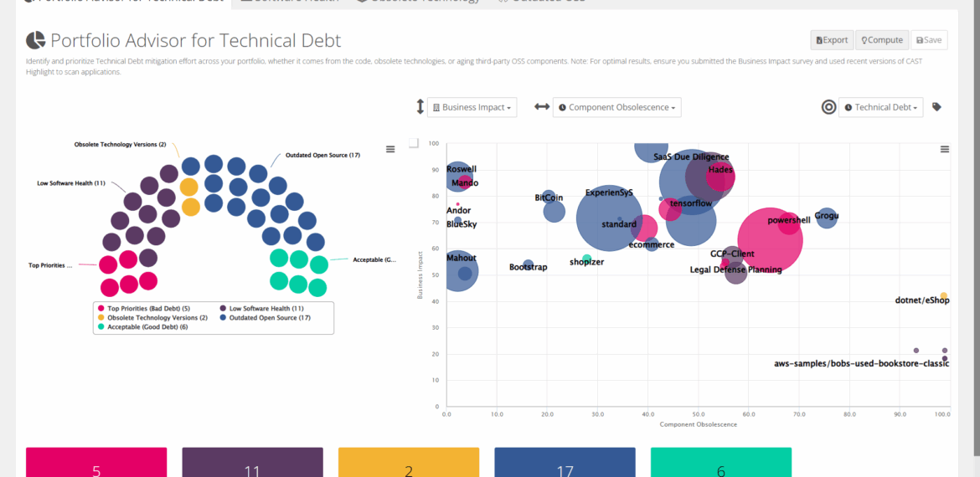Click the Export button
Viewport: 980px width, 477px height.
pos(832,40)
